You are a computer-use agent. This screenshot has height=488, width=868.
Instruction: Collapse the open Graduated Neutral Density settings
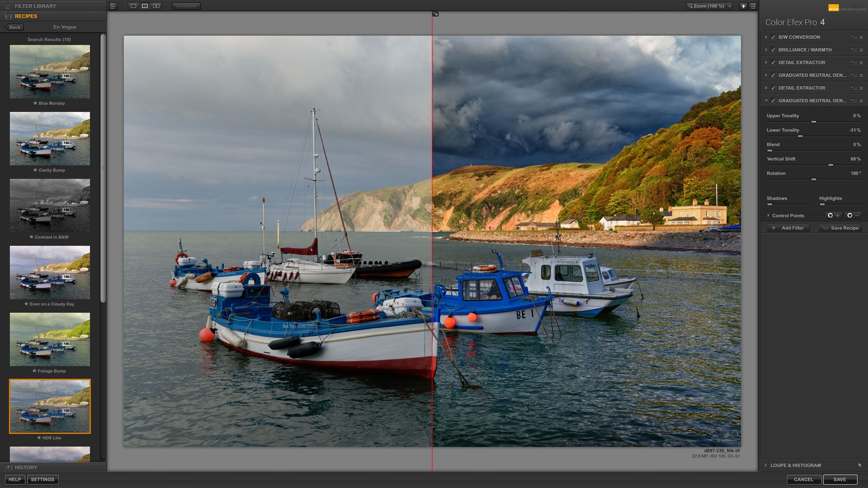click(x=766, y=101)
